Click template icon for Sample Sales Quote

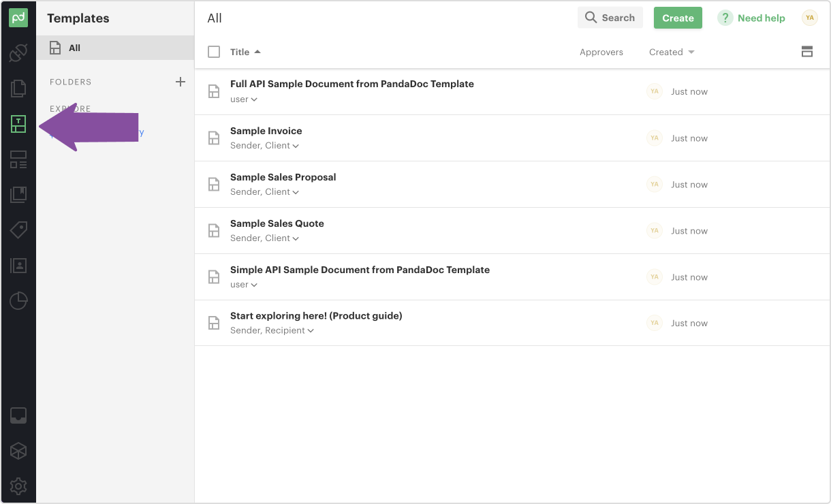(214, 230)
